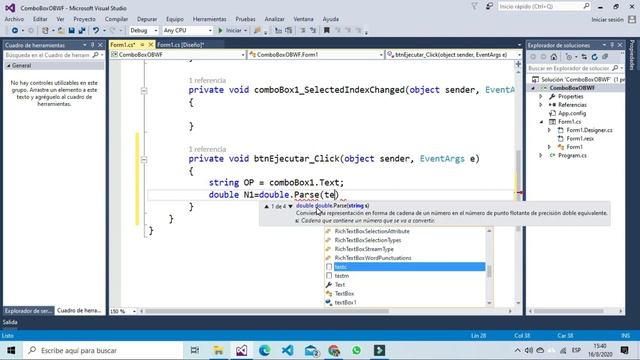Open Task View from the taskbar
This screenshot has width=640, height=360.
(195, 350)
